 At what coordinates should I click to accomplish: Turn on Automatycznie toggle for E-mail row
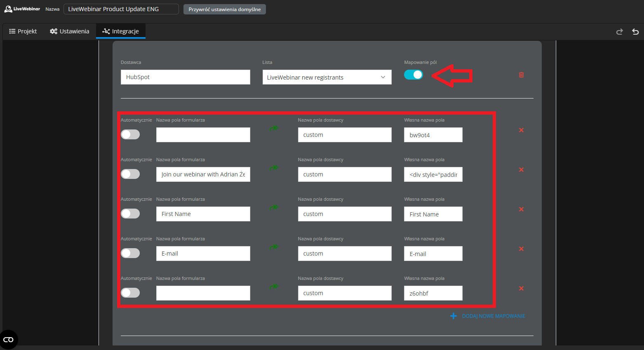[x=130, y=253]
